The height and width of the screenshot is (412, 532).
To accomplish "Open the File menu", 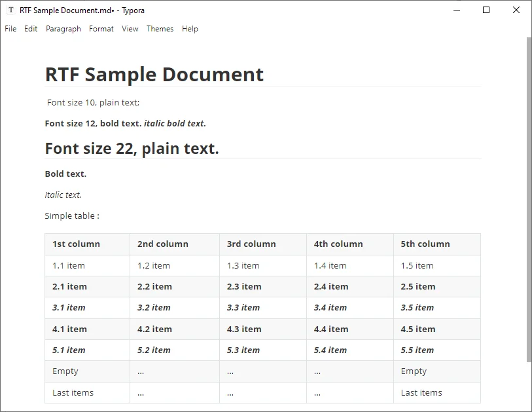I will point(10,29).
